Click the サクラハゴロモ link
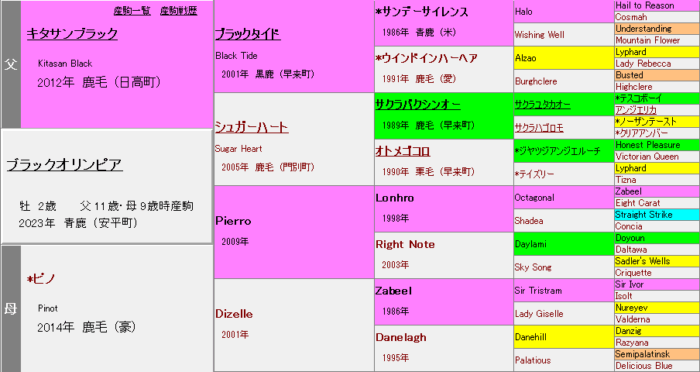 click(x=539, y=128)
